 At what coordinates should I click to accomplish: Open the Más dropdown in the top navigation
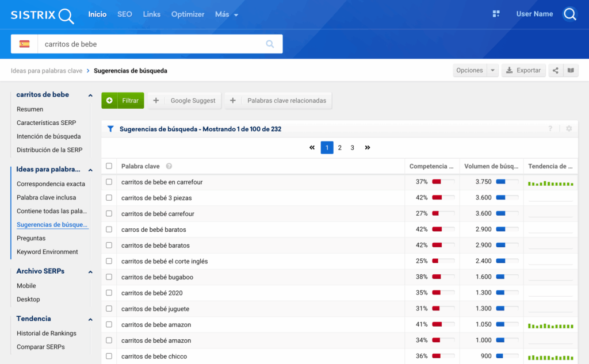(227, 14)
